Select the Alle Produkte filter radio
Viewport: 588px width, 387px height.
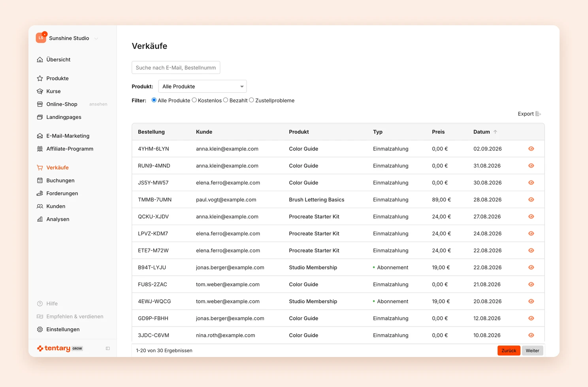click(154, 100)
